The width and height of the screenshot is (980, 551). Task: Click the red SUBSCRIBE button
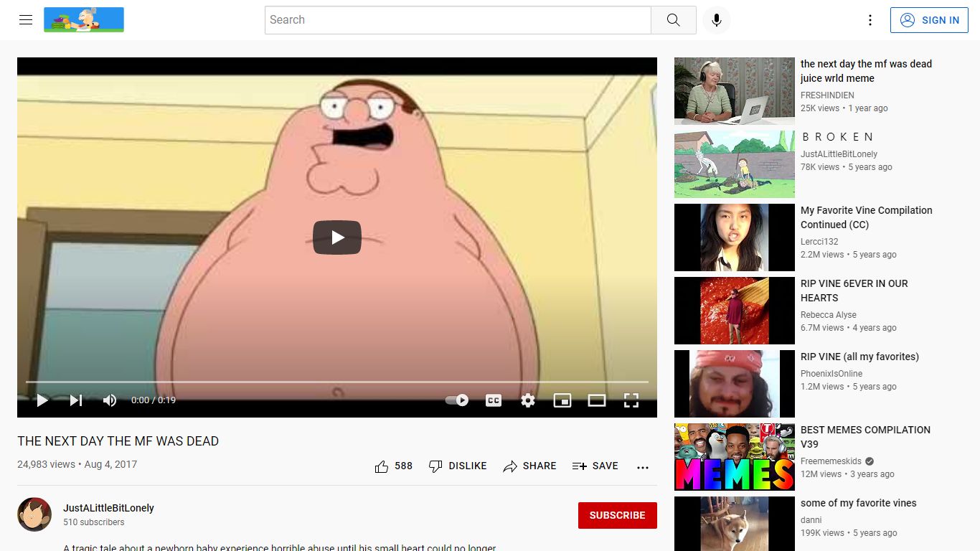pyautogui.click(x=618, y=515)
